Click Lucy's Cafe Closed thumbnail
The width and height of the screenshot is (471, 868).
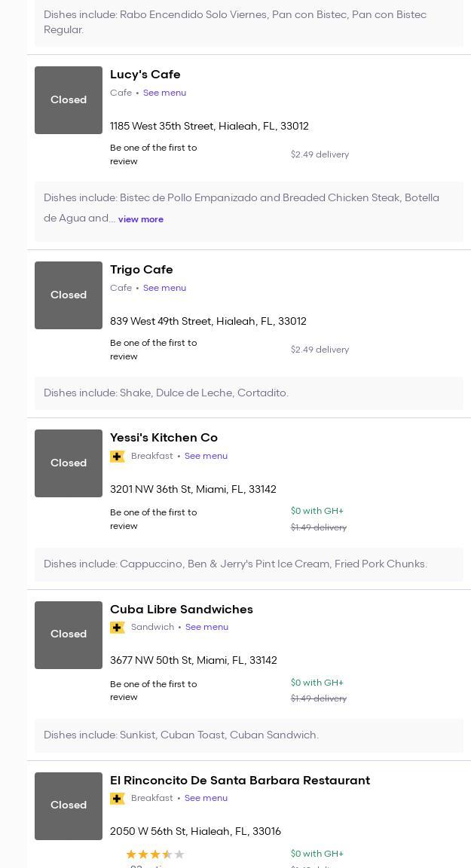[69, 100]
